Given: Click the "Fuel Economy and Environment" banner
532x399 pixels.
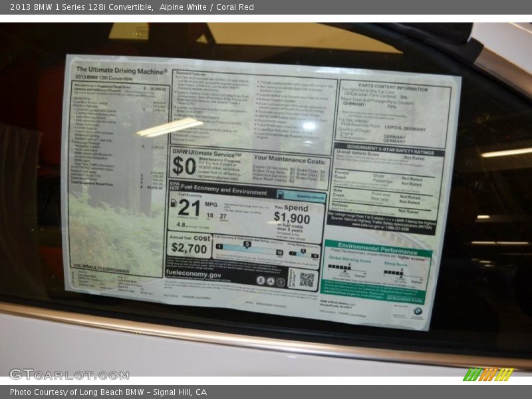Looking at the screenshot, I should coord(224,190).
